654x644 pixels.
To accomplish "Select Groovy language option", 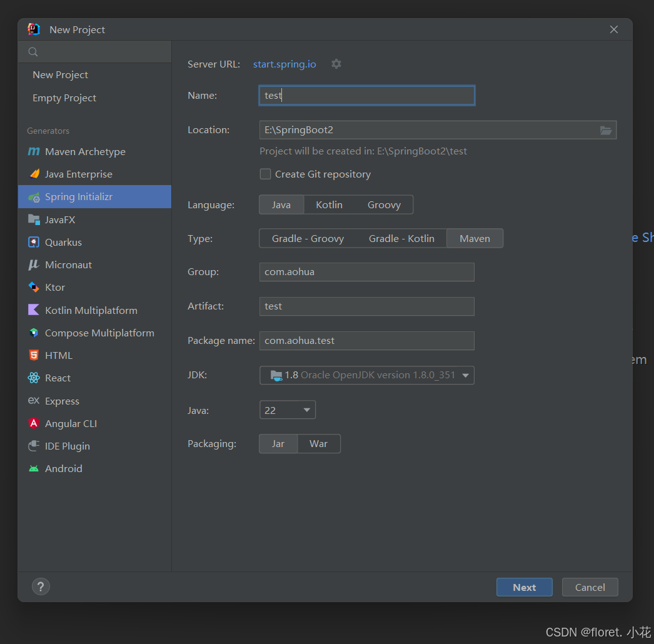I will click(384, 205).
